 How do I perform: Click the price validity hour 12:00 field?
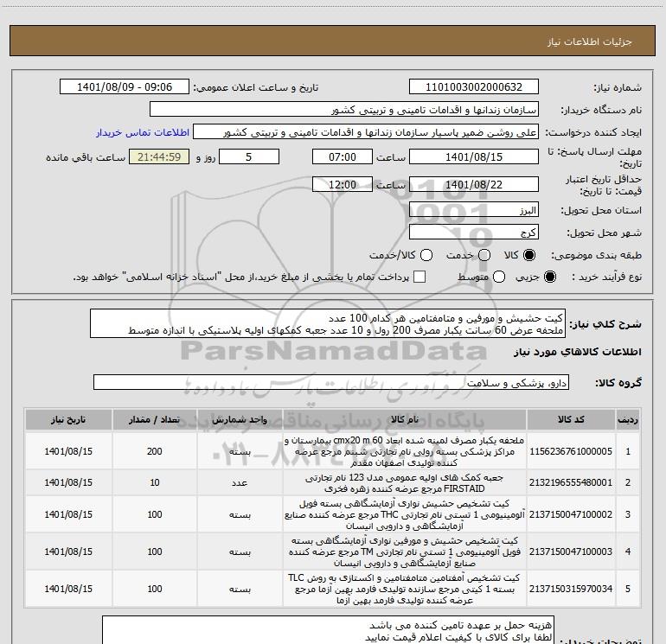(x=343, y=184)
